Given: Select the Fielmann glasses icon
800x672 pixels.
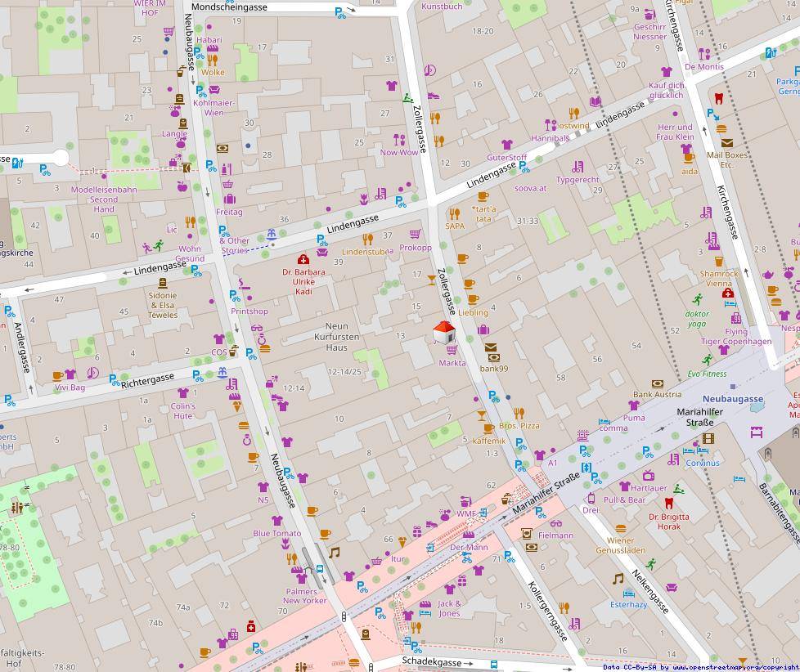Looking at the screenshot, I should 556,523.
